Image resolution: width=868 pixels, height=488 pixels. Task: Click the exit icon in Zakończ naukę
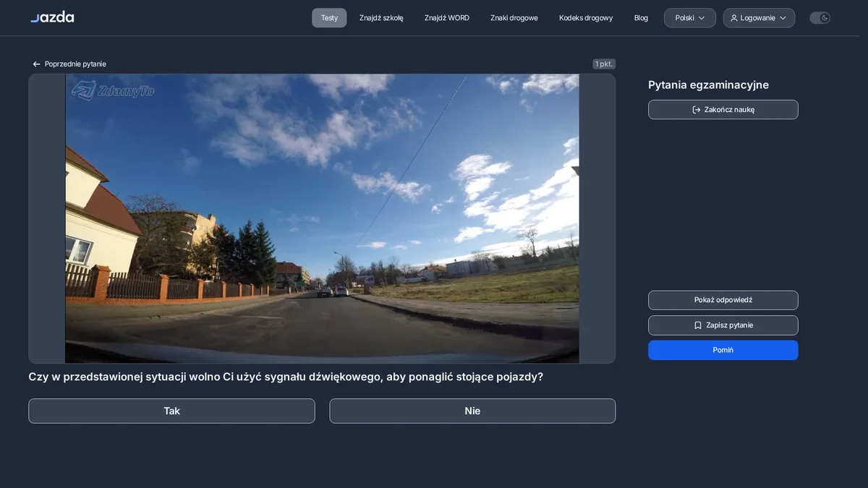[x=697, y=110]
